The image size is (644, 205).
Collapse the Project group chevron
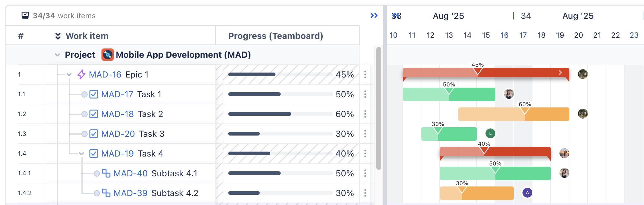pyautogui.click(x=57, y=55)
